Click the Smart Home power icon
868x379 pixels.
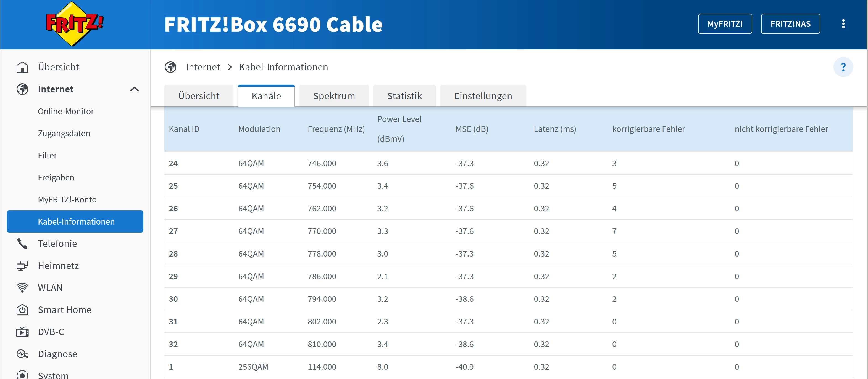(x=22, y=310)
